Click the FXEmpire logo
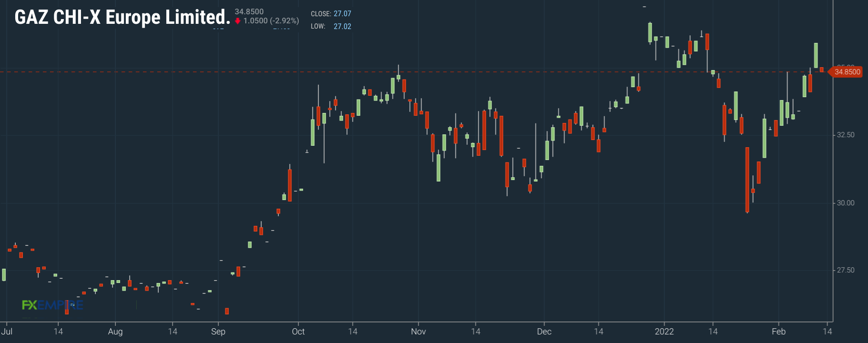The width and height of the screenshot is (868, 343). [52, 305]
